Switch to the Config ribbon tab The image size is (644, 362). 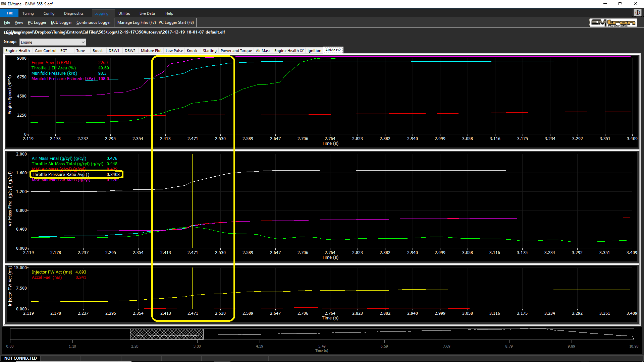tap(49, 13)
